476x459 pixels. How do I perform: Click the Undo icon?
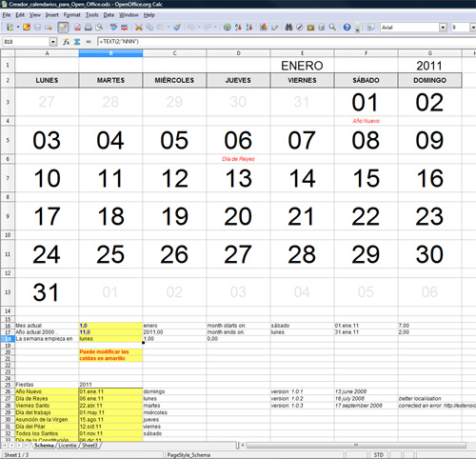pyautogui.click(x=190, y=28)
